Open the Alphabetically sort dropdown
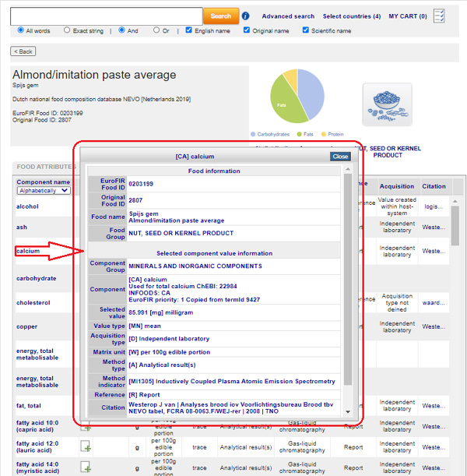This screenshot has height=476, width=467. pos(44,190)
